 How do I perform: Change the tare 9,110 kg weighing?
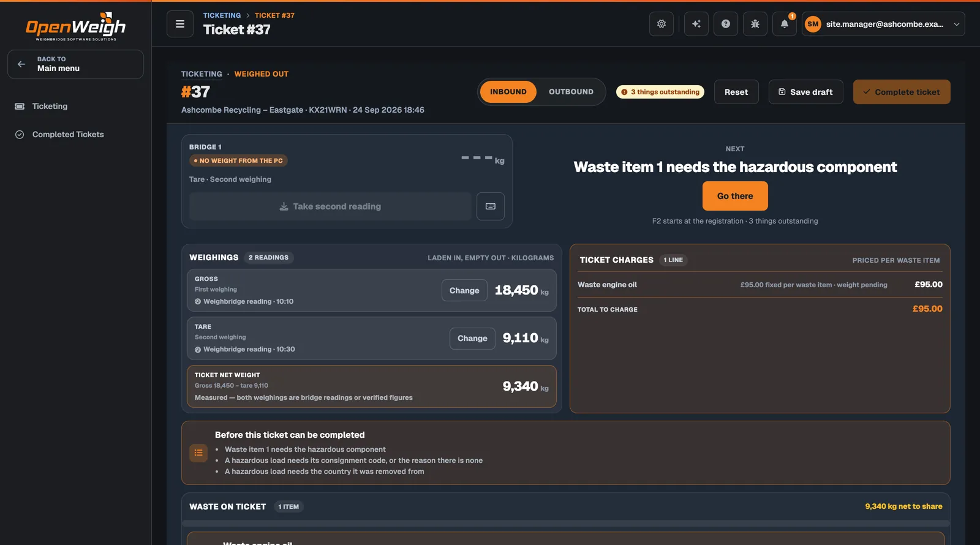pyautogui.click(x=472, y=338)
